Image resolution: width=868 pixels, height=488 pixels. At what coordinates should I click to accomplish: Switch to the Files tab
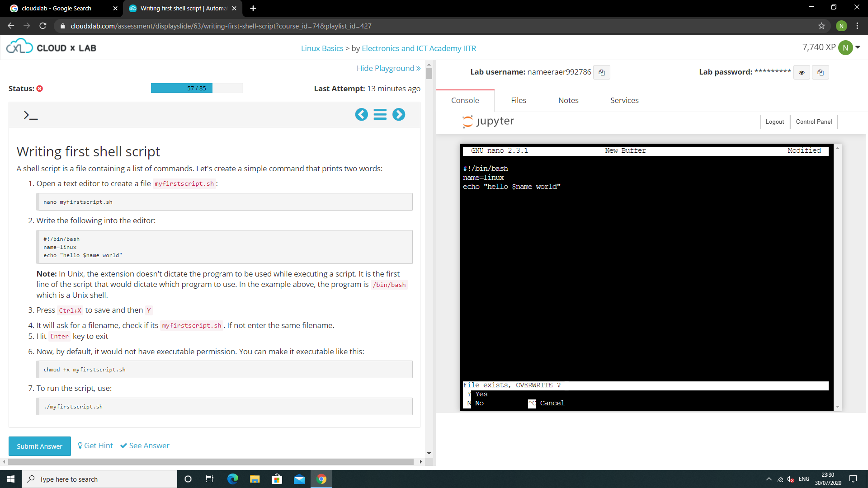[519, 100]
